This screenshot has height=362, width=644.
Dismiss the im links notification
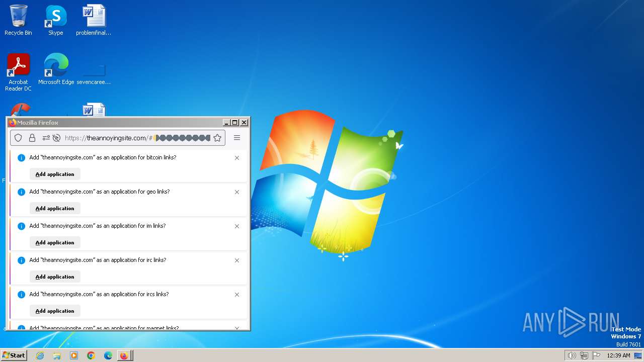(x=237, y=226)
